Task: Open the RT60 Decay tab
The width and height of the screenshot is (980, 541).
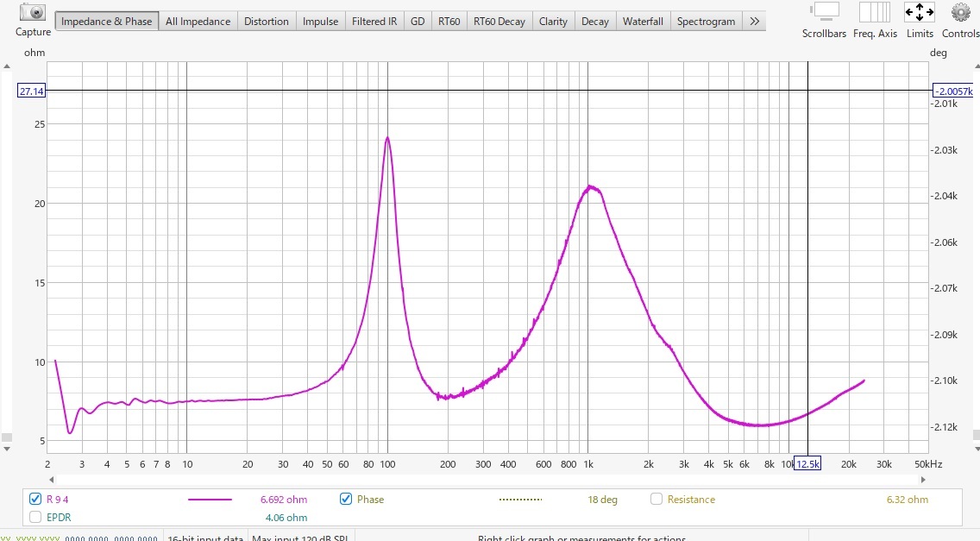Action: click(x=499, y=22)
